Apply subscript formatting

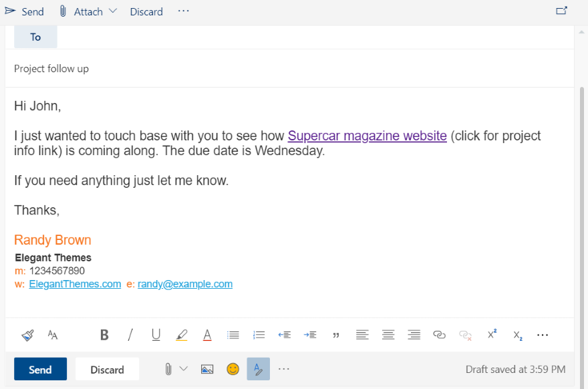tap(518, 336)
